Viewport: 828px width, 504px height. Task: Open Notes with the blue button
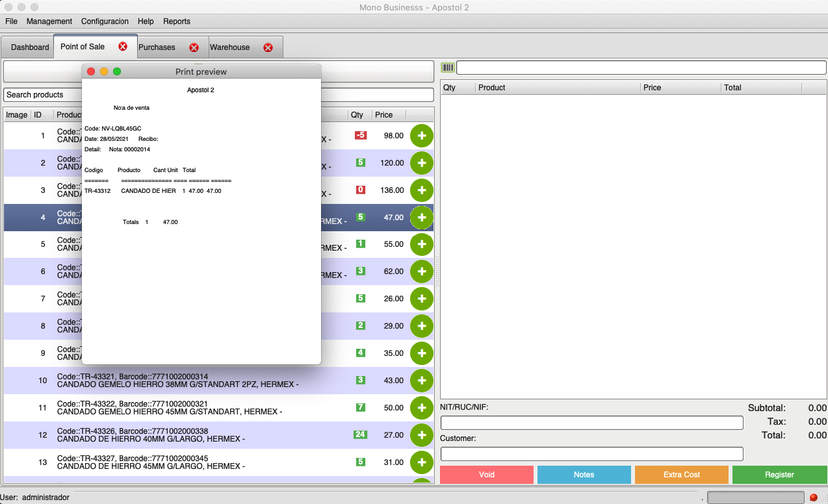click(584, 475)
